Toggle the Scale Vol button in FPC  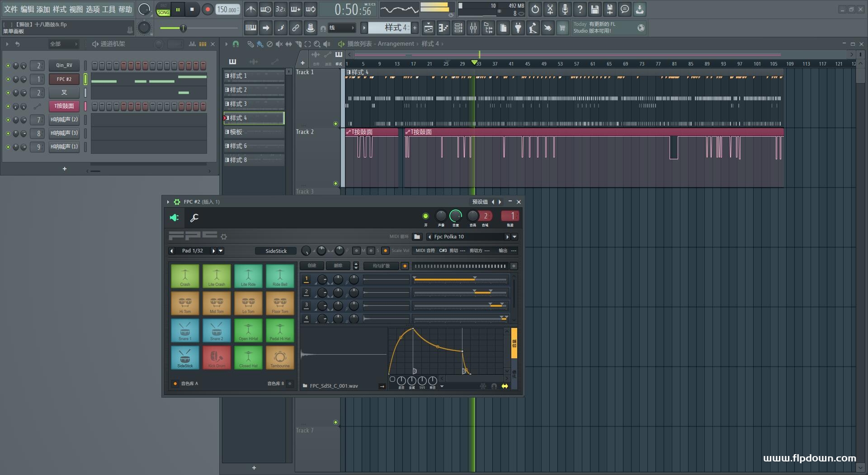point(386,251)
